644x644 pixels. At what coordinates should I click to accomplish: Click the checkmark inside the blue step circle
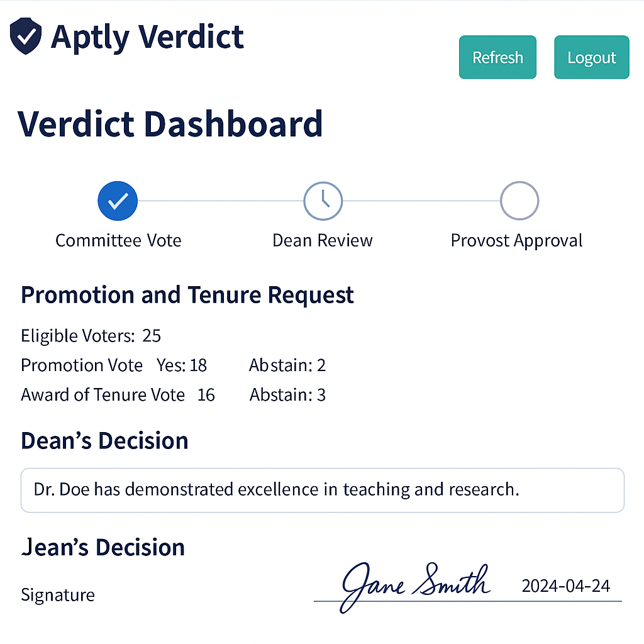tap(117, 201)
